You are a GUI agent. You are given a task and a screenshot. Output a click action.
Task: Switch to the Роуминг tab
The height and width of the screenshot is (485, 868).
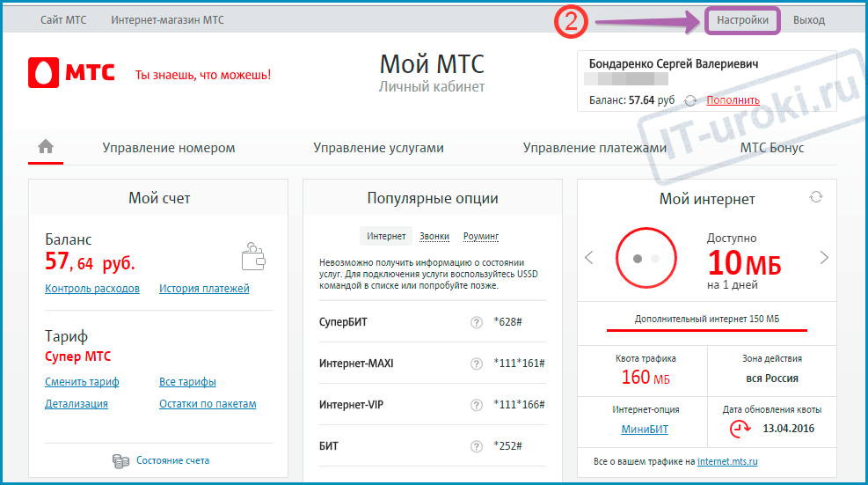tap(481, 236)
